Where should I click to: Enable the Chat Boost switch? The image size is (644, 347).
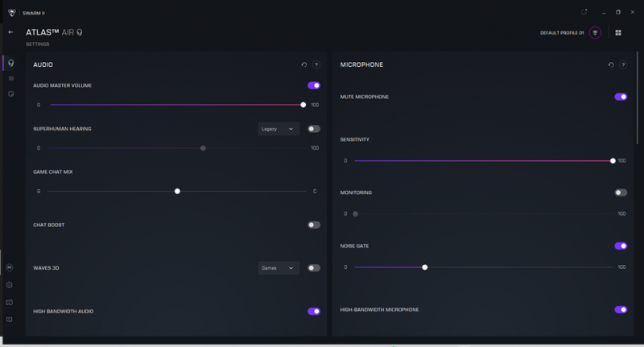click(313, 225)
